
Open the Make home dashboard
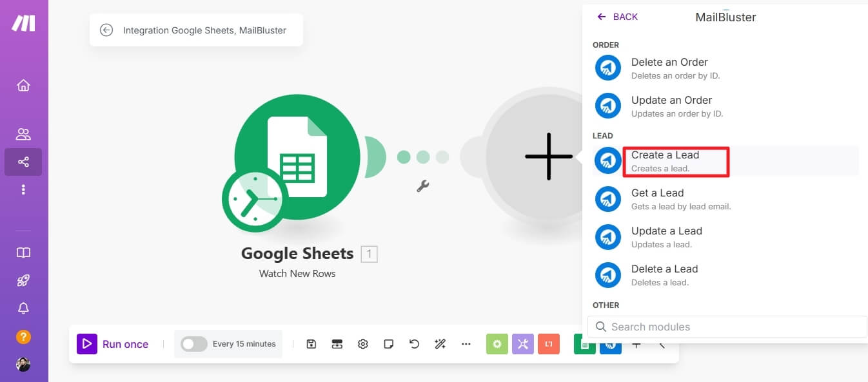point(23,84)
